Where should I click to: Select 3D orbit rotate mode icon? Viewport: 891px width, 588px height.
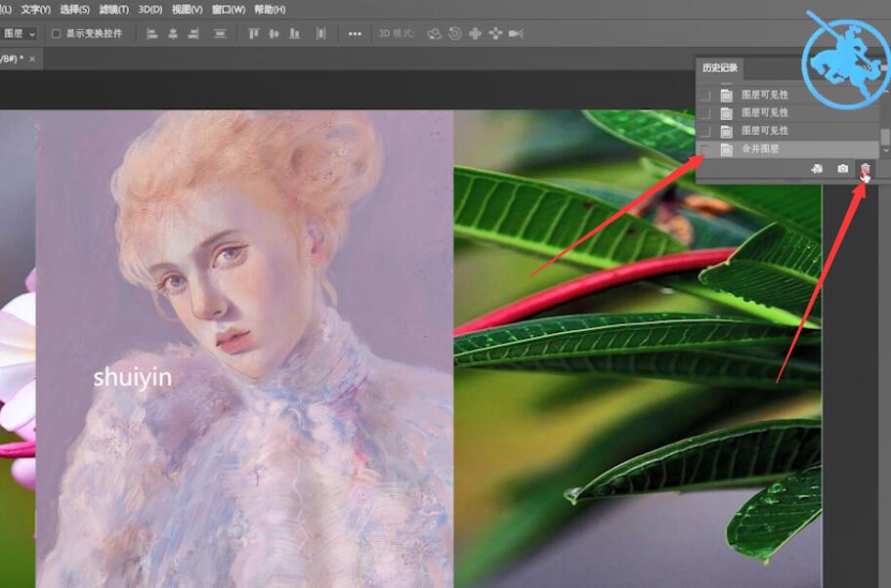click(x=434, y=34)
